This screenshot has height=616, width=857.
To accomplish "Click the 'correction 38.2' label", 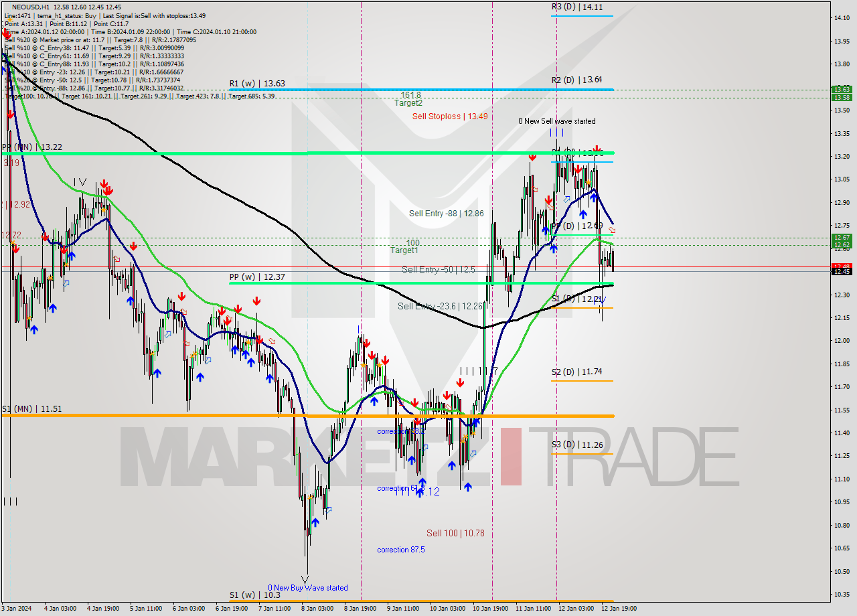I will [400, 432].
